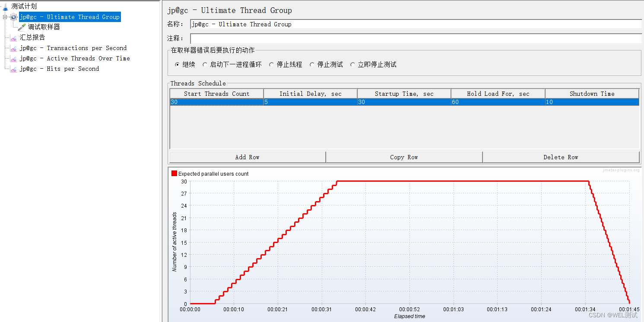Click the 测试计划 flask icon
This screenshot has width=644, height=322.
tap(4, 6)
